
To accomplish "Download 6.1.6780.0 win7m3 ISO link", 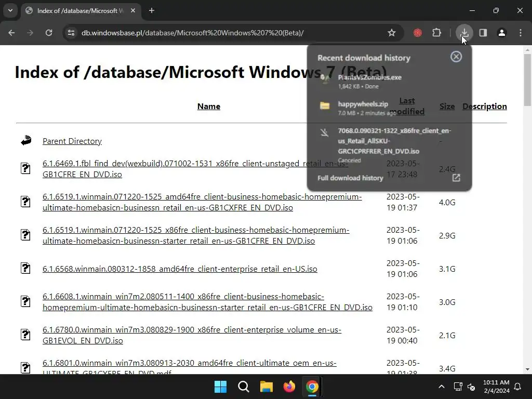I will [x=192, y=335].
